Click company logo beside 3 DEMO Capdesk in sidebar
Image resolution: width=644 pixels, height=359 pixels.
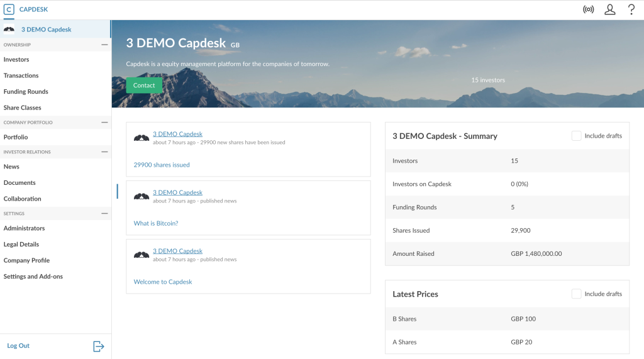click(x=9, y=29)
